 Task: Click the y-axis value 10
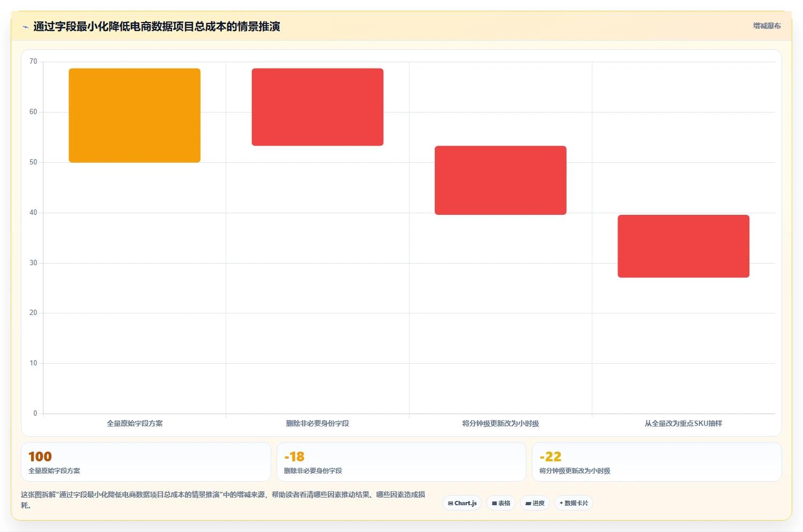[x=33, y=363]
